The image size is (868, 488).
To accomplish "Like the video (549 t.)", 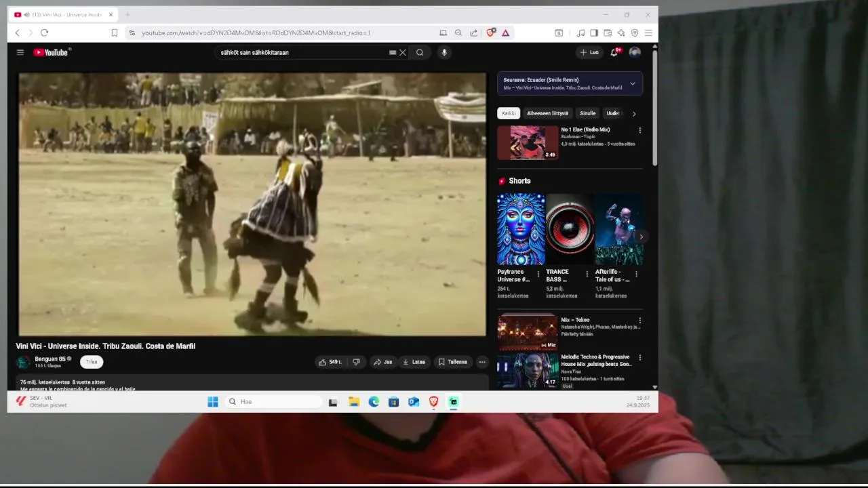I will point(330,362).
